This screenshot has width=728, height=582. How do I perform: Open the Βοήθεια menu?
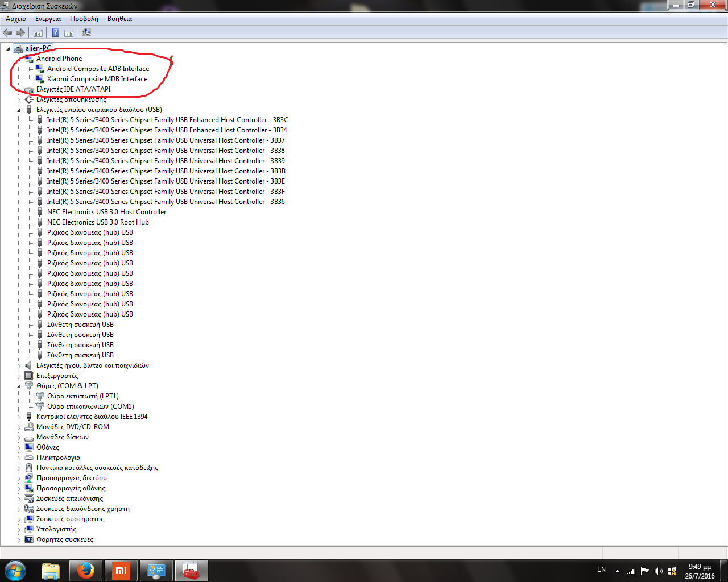(x=119, y=19)
